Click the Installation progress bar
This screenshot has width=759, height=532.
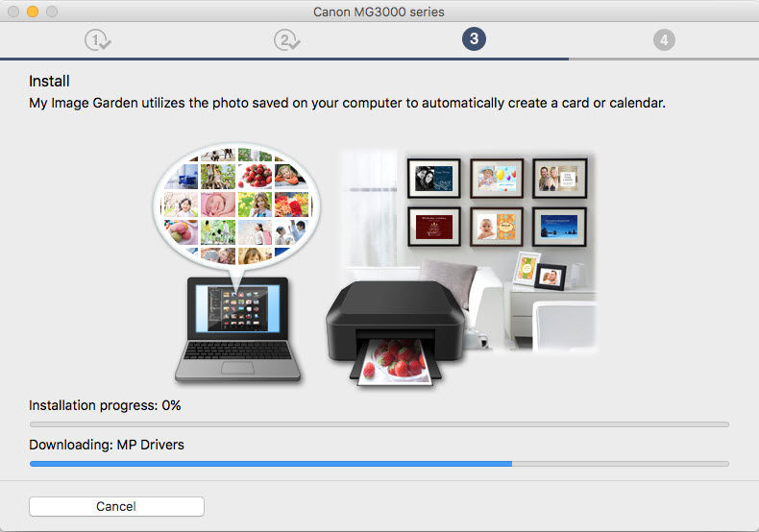click(x=379, y=423)
